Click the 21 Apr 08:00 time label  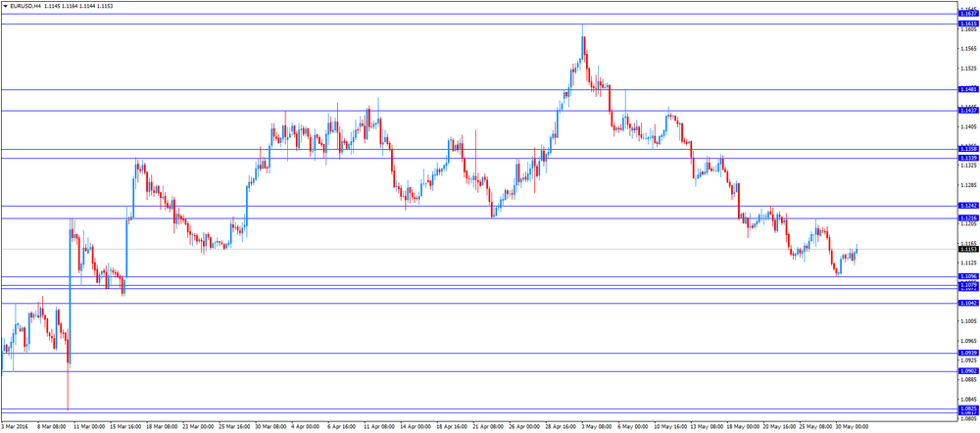(x=488, y=426)
